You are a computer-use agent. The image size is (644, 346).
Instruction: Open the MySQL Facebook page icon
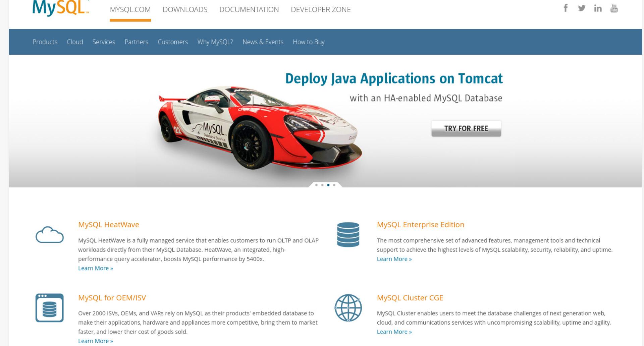(566, 8)
